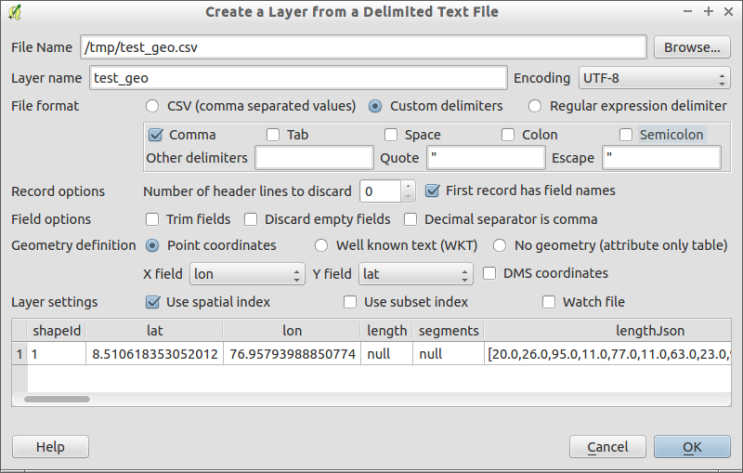Click the QGIS icon in title bar
743x473 pixels.
click(15, 12)
